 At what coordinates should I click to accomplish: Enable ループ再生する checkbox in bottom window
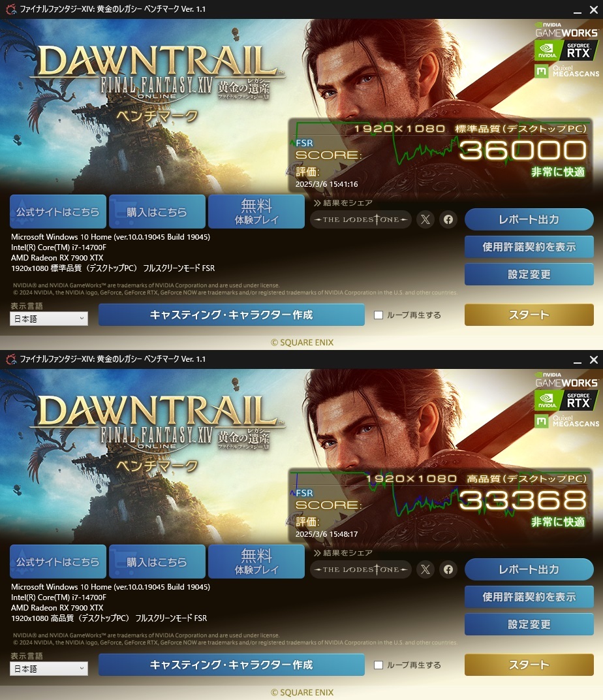tap(379, 665)
